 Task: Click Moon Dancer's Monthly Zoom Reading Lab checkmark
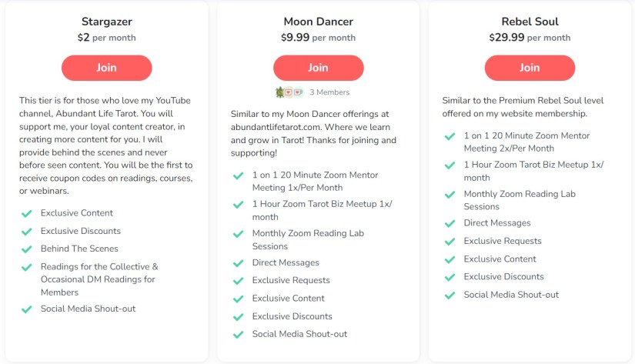239,234
